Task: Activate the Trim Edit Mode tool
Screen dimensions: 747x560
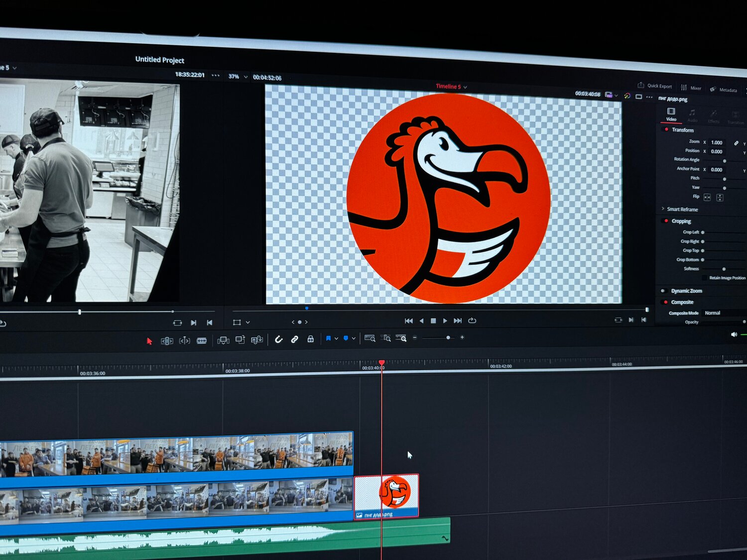Action: [x=167, y=341]
